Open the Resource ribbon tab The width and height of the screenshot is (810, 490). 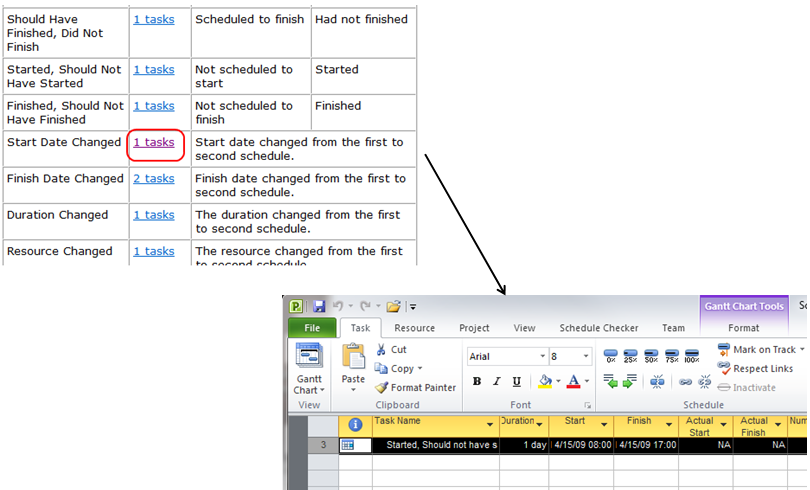(x=414, y=327)
